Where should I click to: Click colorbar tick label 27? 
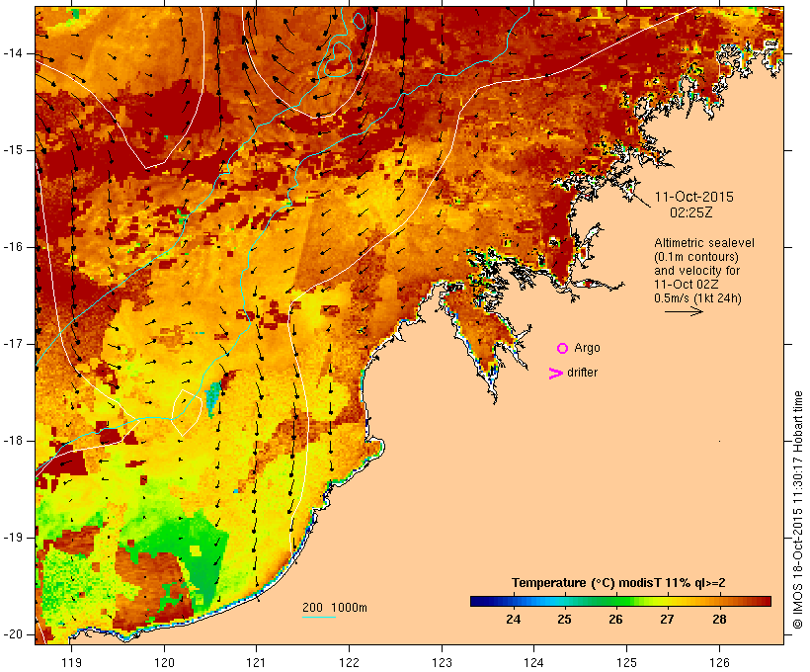[667, 619]
